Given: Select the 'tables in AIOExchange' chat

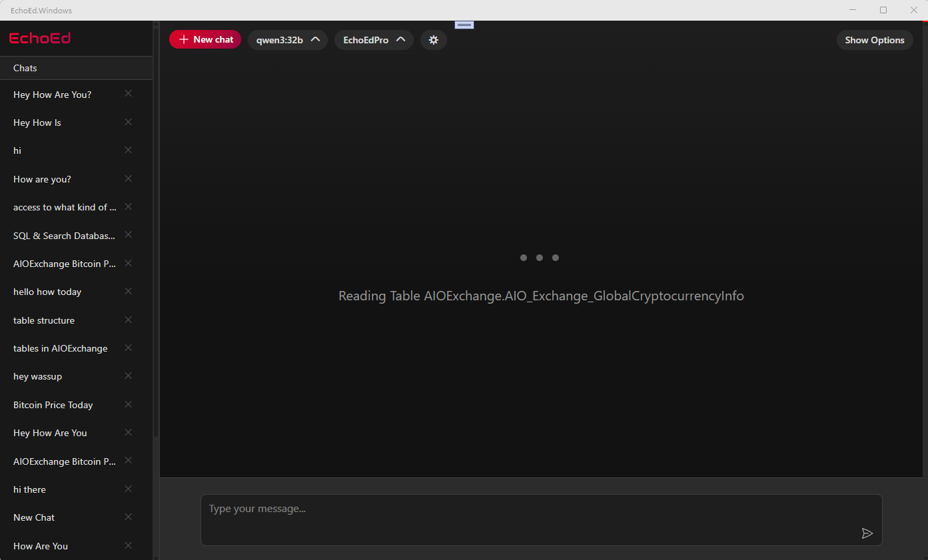Looking at the screenshot, I should (60, 348).
